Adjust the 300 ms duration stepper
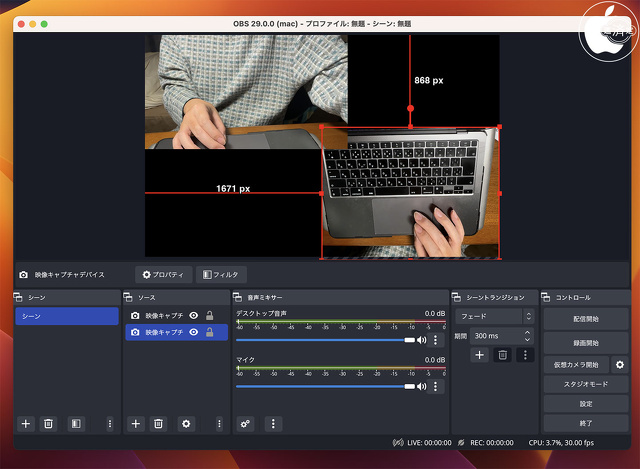The width and height of the screenshot is (640, 469). coord(527,336)
